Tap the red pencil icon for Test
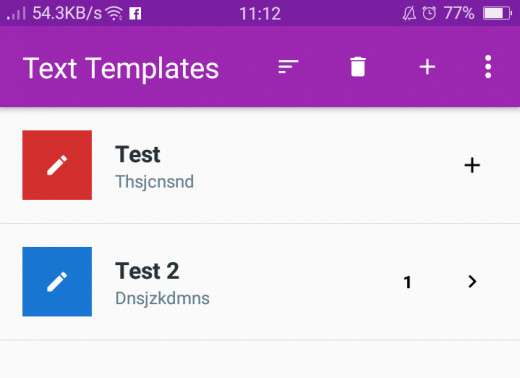The image size is (520, 378). pos(57,165)
